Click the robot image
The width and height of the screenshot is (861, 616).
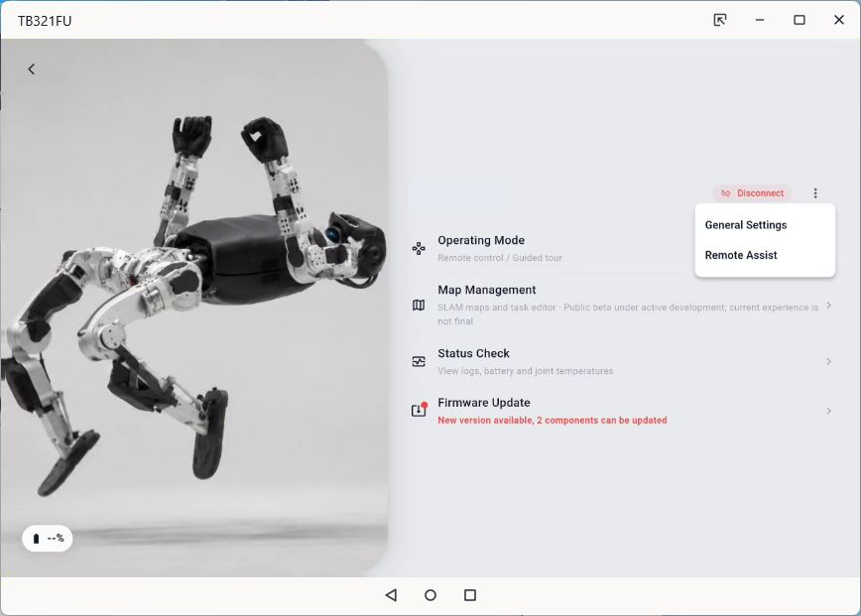tap(193, 308)
